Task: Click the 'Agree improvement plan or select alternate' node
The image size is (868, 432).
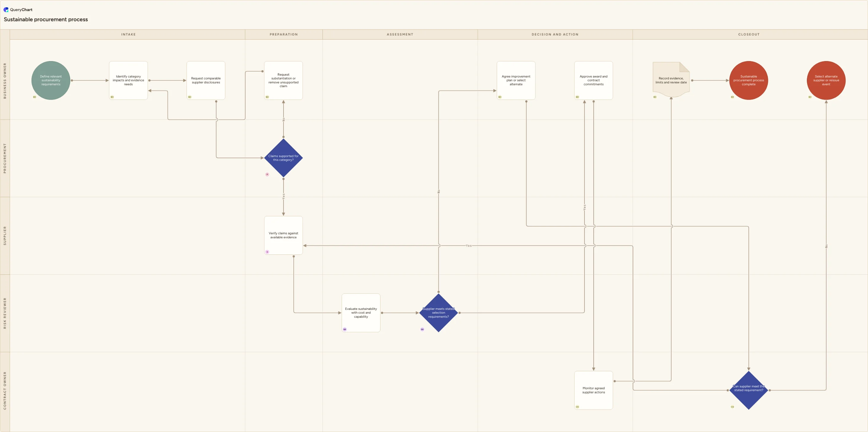Action: 516,80
